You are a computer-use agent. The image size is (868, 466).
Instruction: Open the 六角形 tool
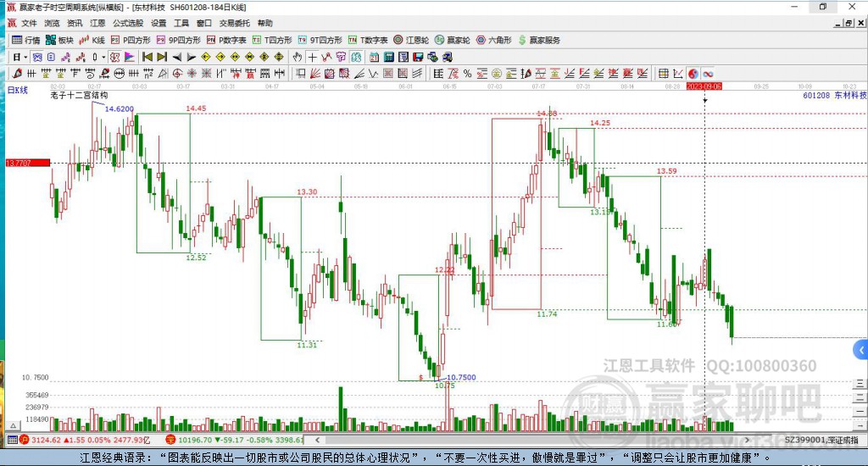click(494, 40)
